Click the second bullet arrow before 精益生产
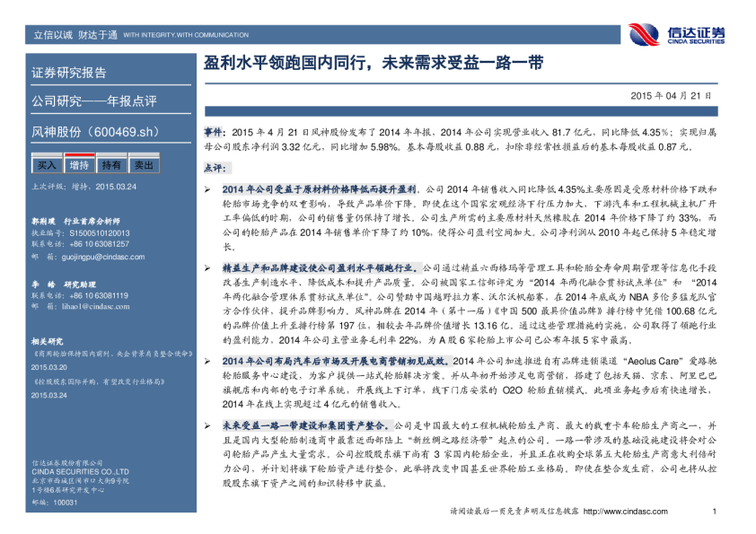This screenshot has width=756, height=534. pos(207,267)
